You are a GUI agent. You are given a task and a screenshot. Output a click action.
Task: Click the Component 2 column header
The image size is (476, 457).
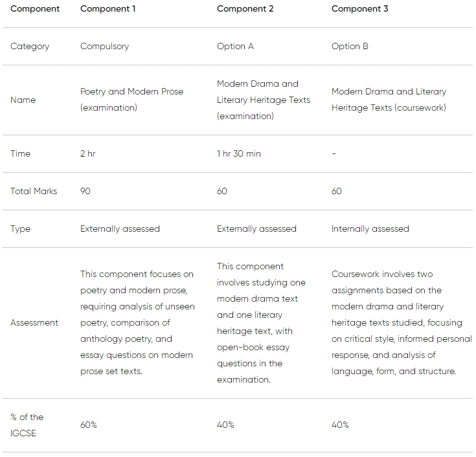coord(245,9)
